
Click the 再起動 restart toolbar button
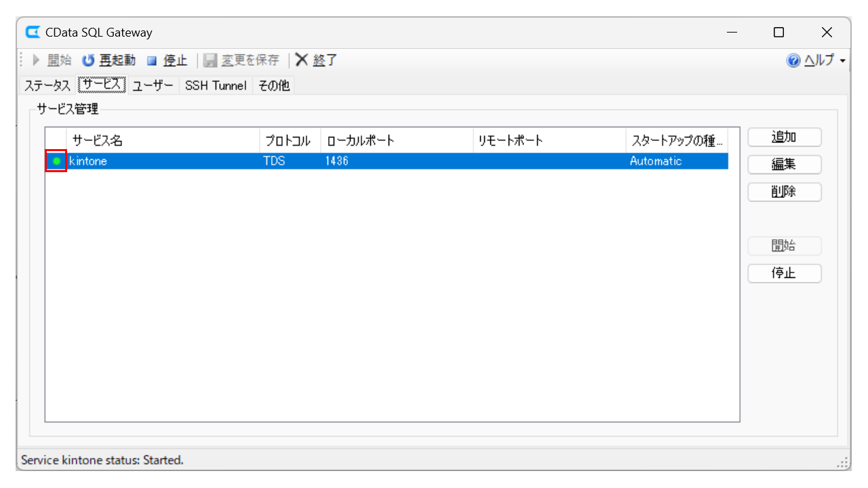point(108,60)
